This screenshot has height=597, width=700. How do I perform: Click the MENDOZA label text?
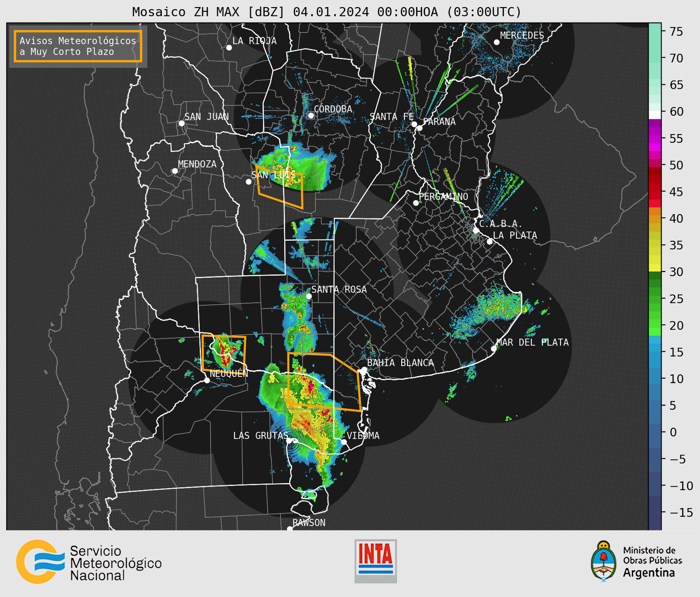198,164
